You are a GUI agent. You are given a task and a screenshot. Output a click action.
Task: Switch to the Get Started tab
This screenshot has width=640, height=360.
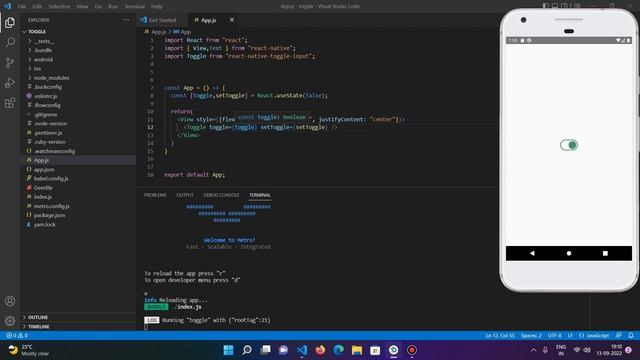(x=162, y=20)
